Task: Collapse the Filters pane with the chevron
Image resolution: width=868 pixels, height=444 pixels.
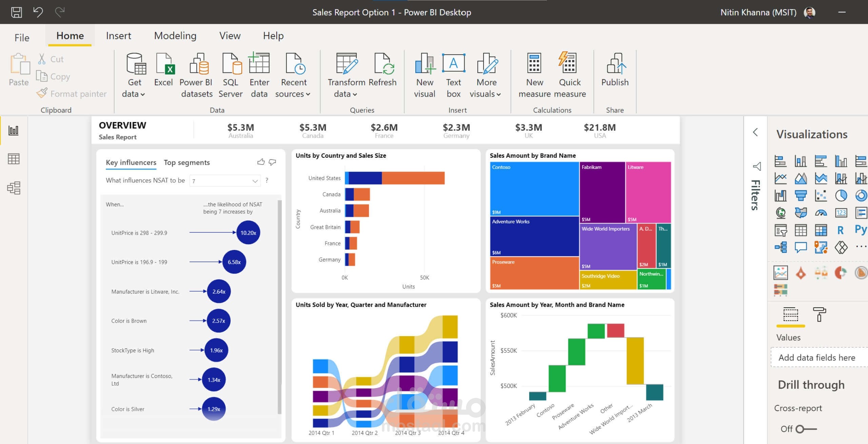Action: click(755, 132)
